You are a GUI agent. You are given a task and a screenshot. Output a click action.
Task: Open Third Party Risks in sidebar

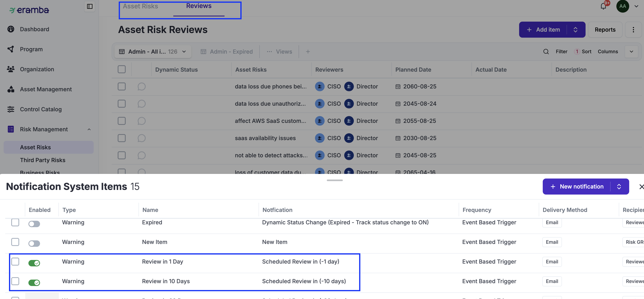(42, 160)
